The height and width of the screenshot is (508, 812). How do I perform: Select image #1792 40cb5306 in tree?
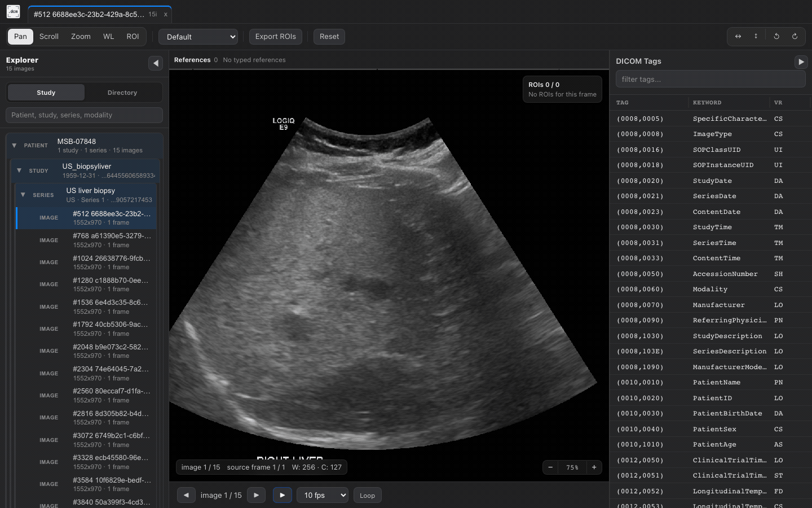pos(86,329)
